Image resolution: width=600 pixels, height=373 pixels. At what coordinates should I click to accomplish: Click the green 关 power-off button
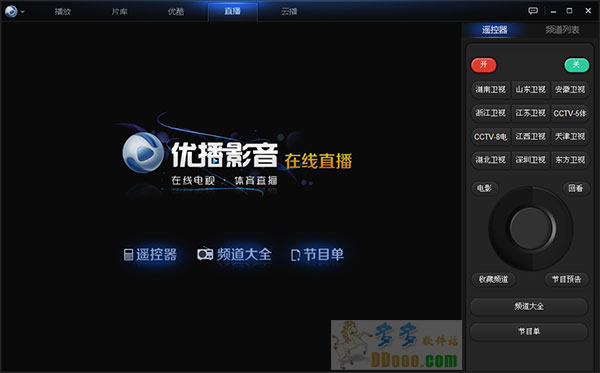click(577, 65)
